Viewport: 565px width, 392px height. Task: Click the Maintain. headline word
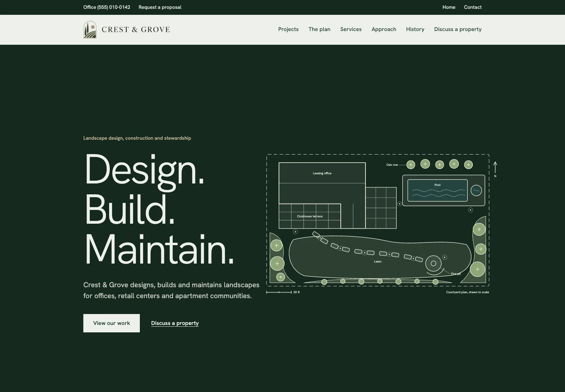click(x=159, y=249)
